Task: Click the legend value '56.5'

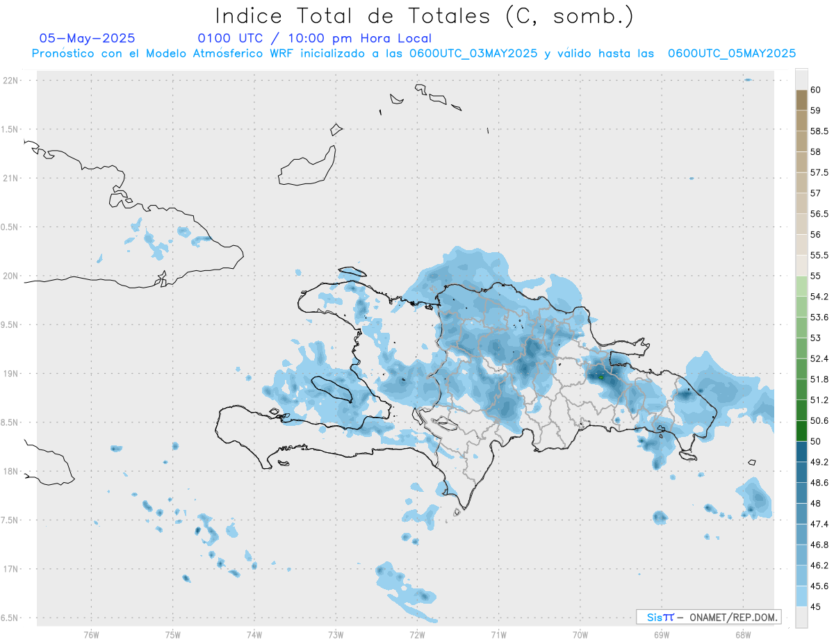Action: (x=819, y=214)
